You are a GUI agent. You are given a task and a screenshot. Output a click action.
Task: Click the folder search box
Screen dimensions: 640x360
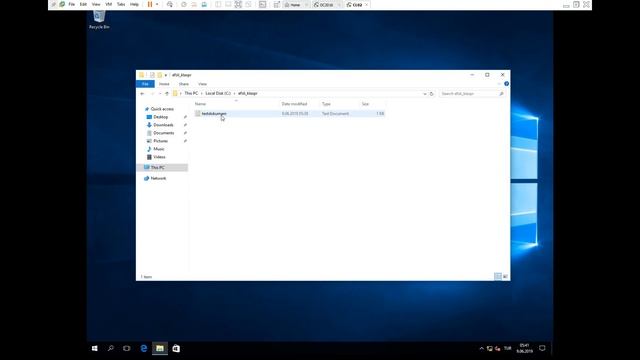click(x=472, y=93)
